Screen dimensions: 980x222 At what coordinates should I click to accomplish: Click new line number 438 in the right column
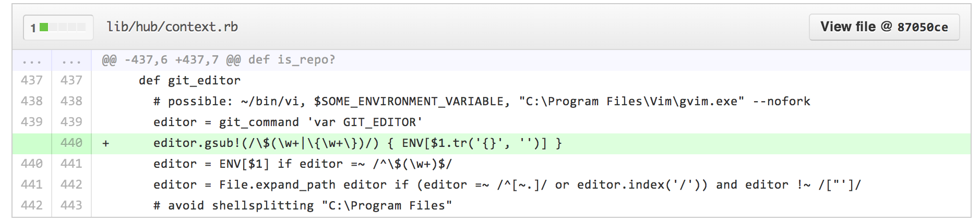[x=71, y=101]
